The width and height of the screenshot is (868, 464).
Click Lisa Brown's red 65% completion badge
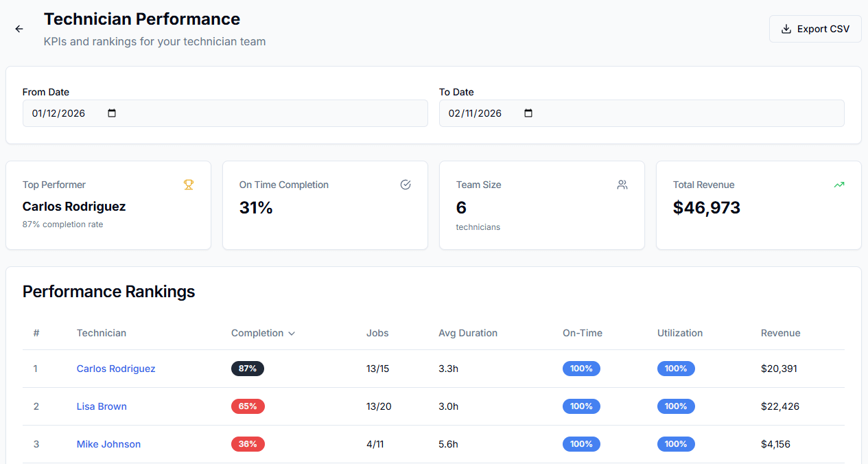[x=248, y=406]
